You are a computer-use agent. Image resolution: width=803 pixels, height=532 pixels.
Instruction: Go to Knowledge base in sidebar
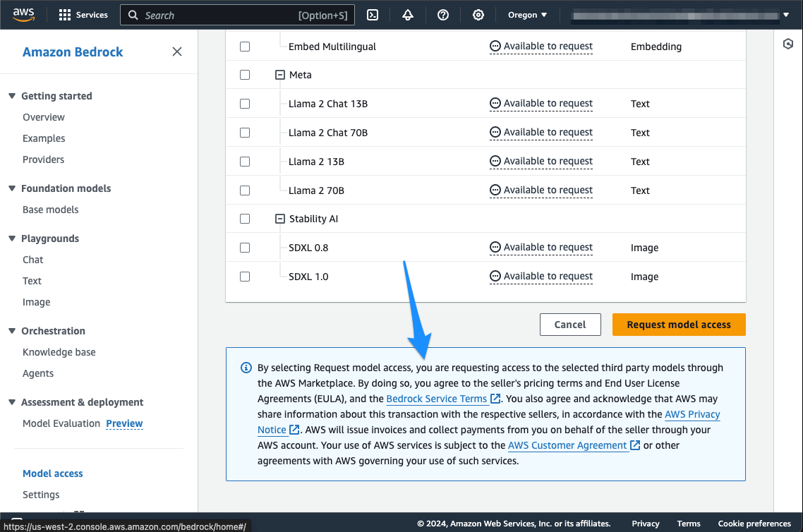point(59,352)
